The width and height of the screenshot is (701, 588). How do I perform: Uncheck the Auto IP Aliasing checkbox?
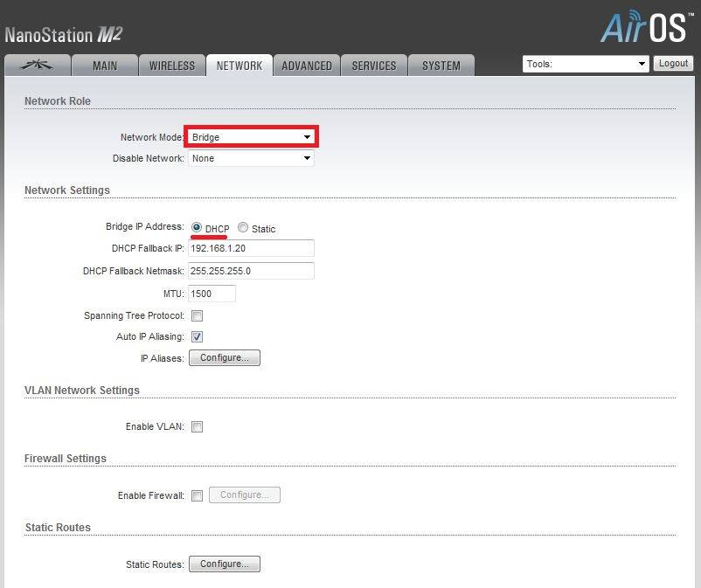(x=197, y=336)
